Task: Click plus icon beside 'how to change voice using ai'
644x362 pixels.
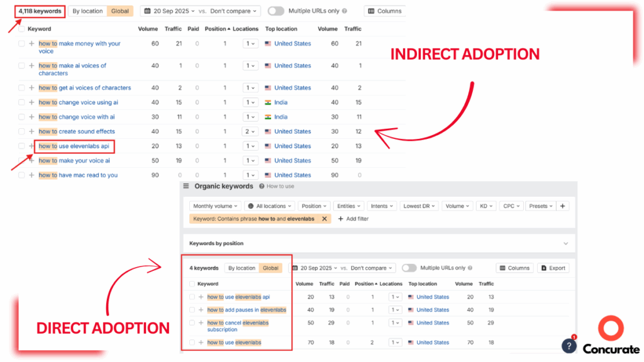Action: pos(31,102)
